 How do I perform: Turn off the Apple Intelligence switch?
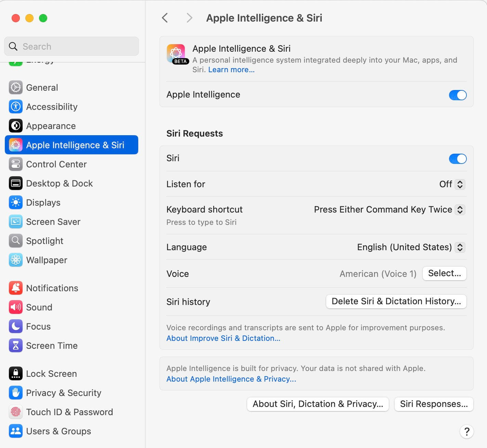(x=458, y=95)
